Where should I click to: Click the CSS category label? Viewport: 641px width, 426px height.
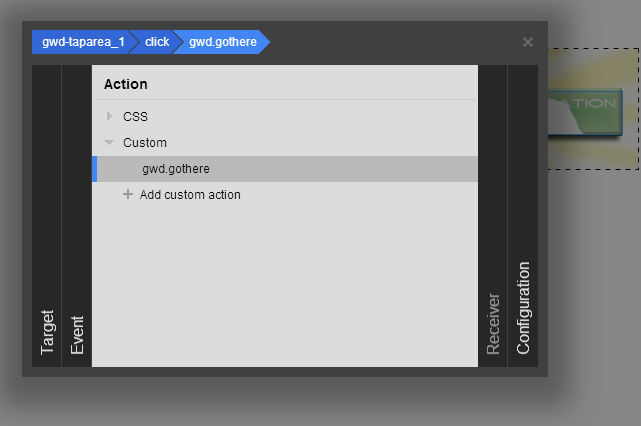pos(135,117)
